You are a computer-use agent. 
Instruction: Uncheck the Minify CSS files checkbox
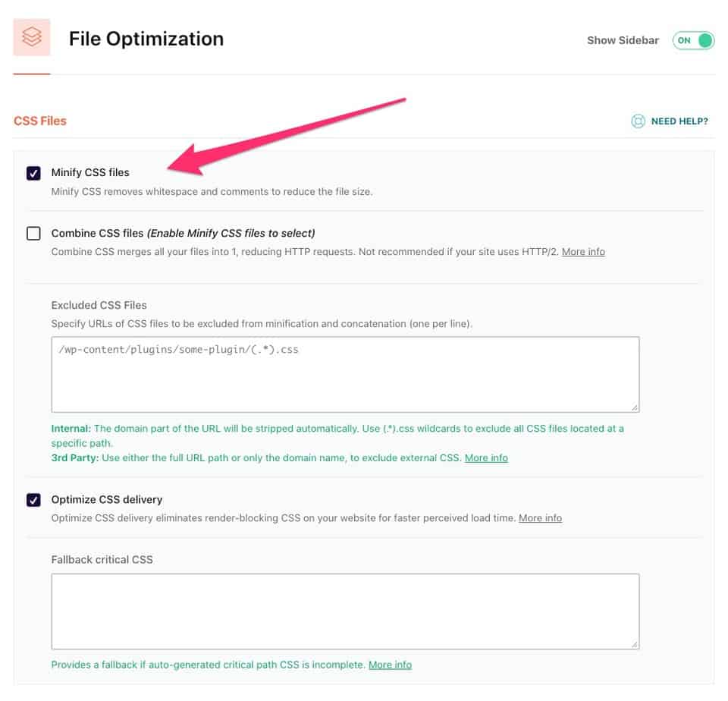(33, 172)
